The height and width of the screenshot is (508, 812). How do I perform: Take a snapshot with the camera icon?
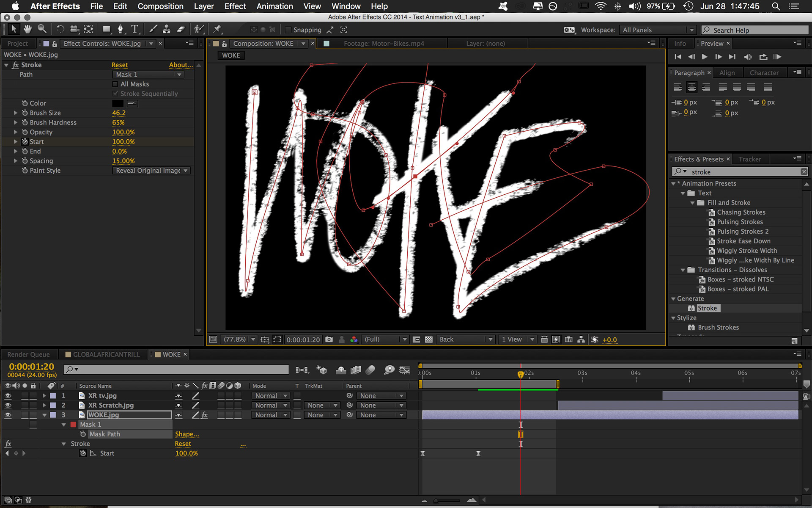[x=329, y=340]
